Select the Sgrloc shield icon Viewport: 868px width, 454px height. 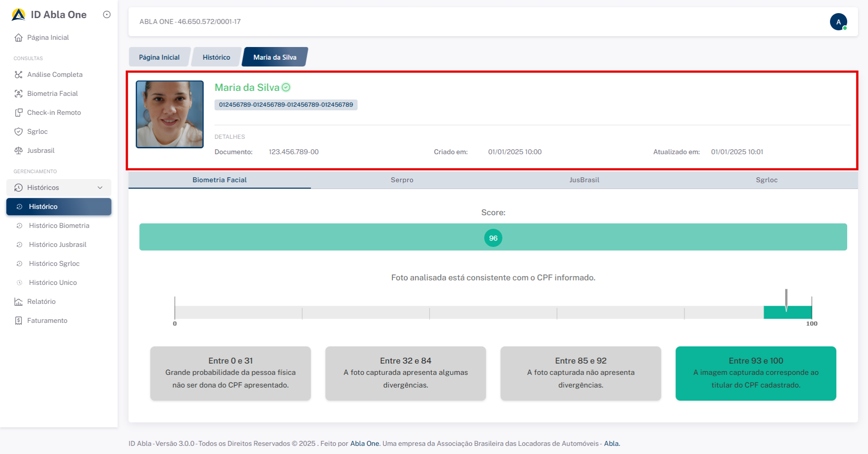[x=19, y=132]
